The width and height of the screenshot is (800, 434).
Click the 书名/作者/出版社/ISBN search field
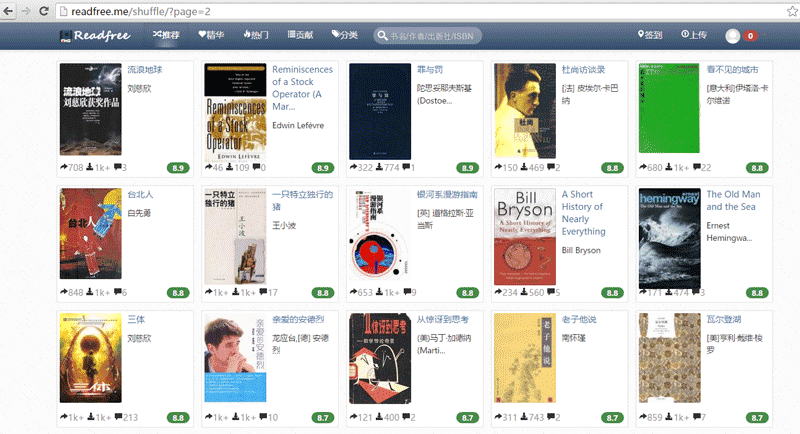[x=428, y=36]
